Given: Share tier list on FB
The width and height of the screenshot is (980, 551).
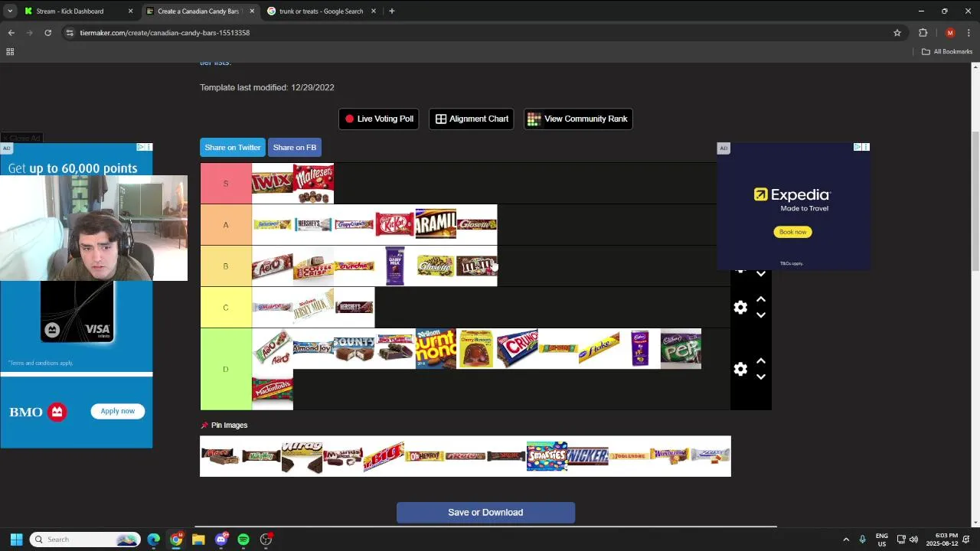Looking at the screenshot, I should coord(295,147).
